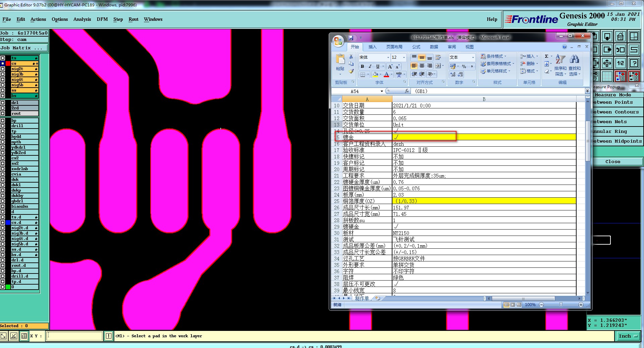This screenshot has width=644, height=348.
Task: Click the previous view undo-zoom icon
Action: 621,50
